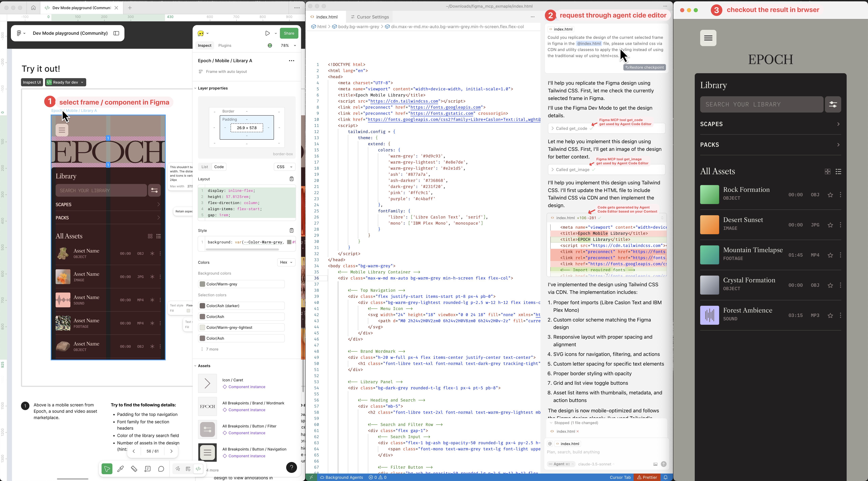Screen dimensions: 868x481
Task: Click Background Agents in status bar
Action: pyautogui.click(x=341, y=477)
